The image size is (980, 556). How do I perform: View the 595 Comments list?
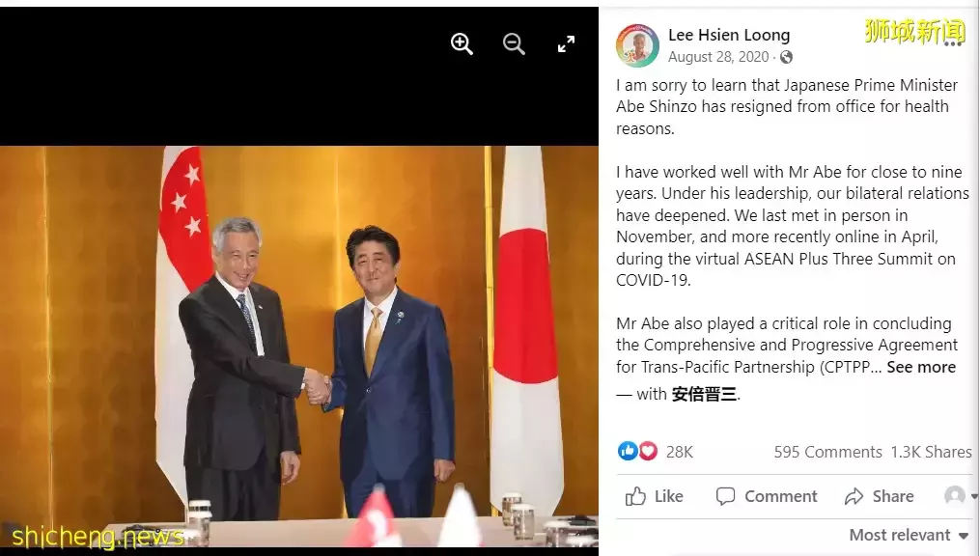pos(827,452)
